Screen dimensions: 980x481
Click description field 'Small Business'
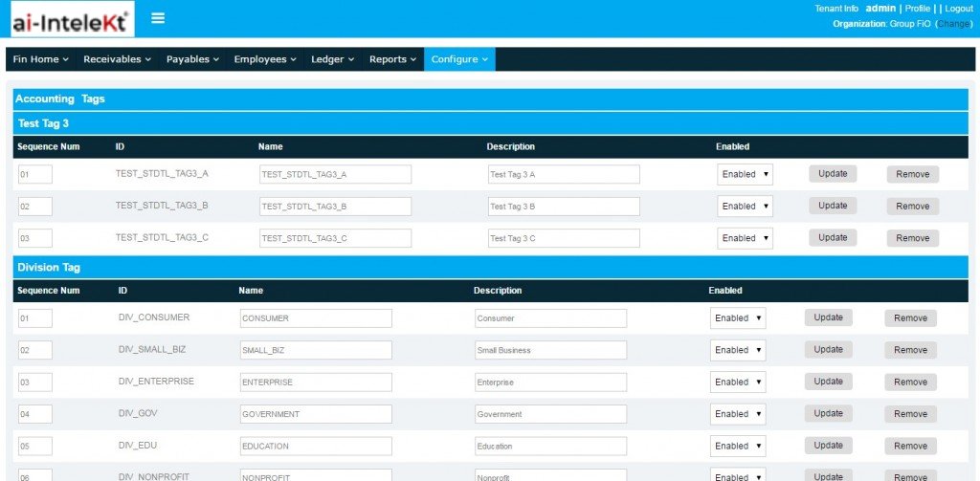tap(550, 350)
